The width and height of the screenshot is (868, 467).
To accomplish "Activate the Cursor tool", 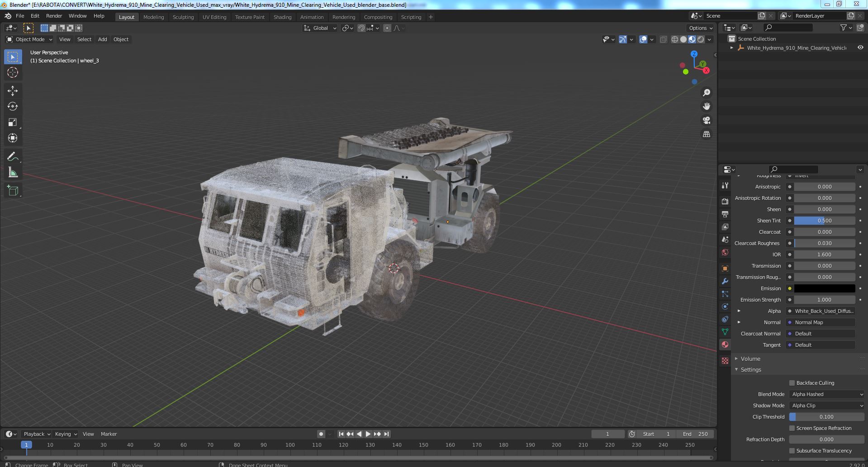I will (13, 72).
